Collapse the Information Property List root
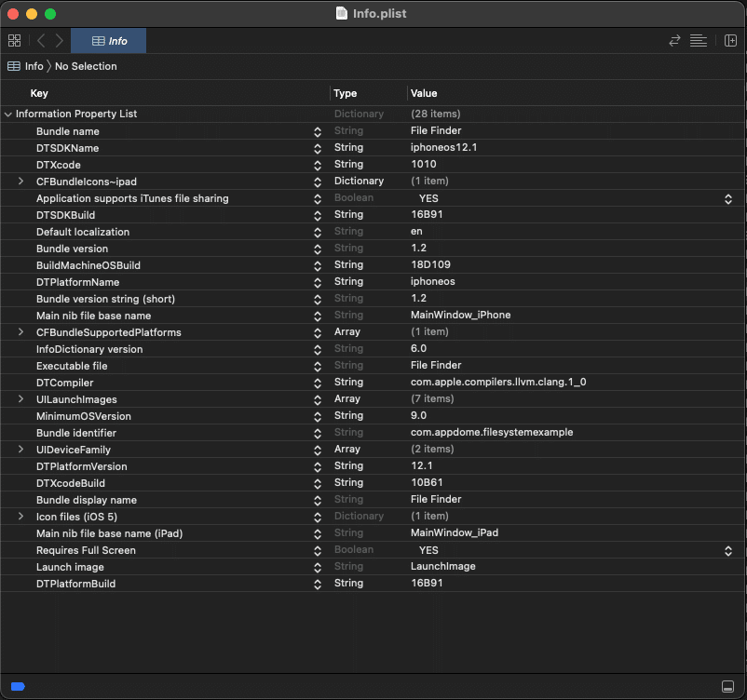747x700 pixels. pos(8,114)
